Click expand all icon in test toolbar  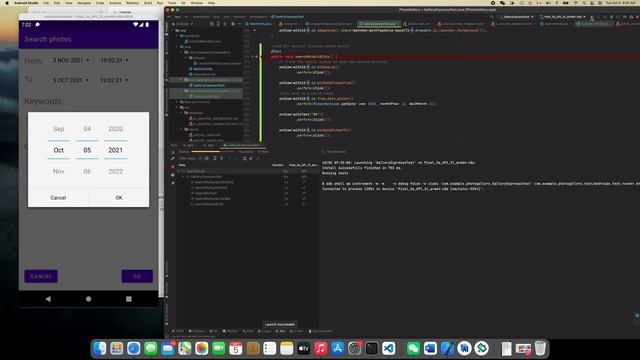215,158
